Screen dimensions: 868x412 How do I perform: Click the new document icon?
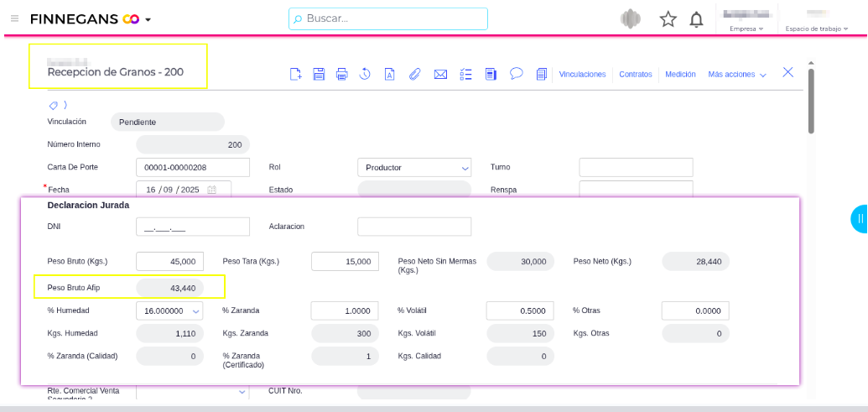tap(295, 74)
